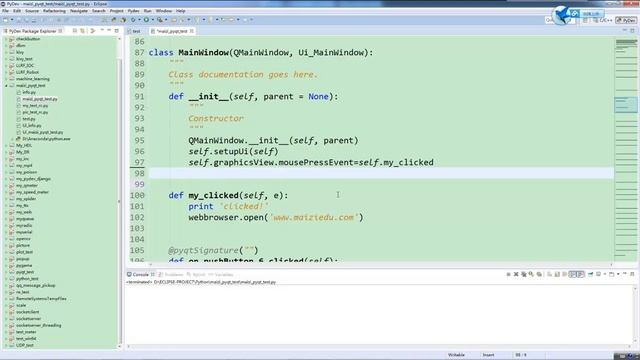Screen dimensions: 640x360
Task: Click the 'my_clicked' function name on line 100
Action: pyautogui.click(x=213, y=196)
